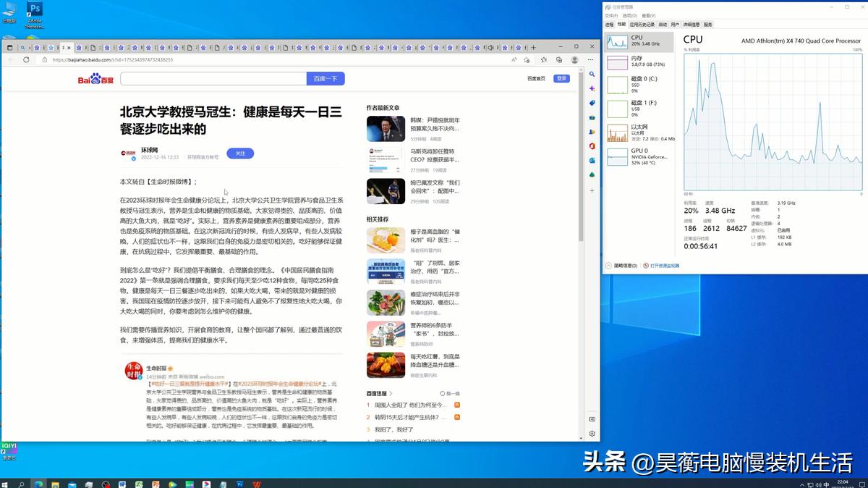Click 关注 to follow 环球网
Image resolution: width=868 pixels, height=488 pixels.
click(240, 153)
